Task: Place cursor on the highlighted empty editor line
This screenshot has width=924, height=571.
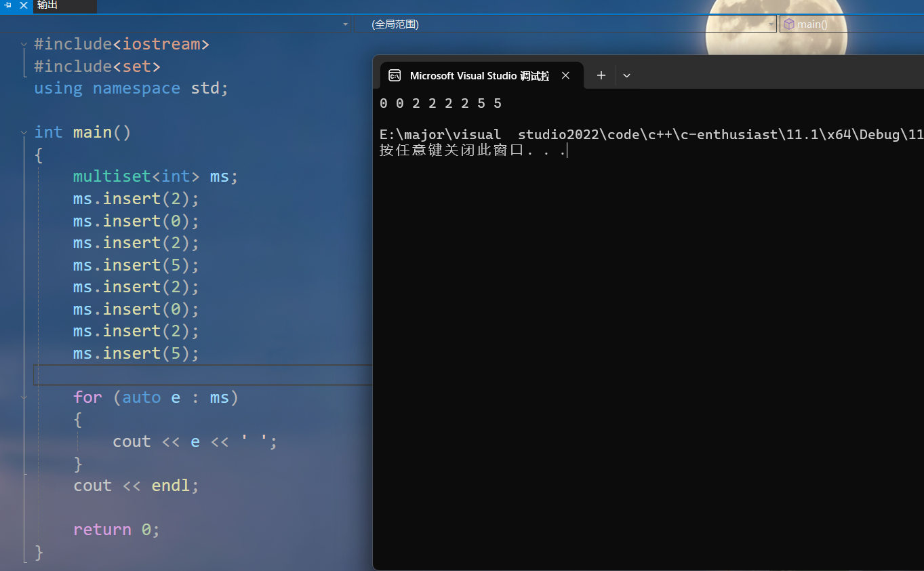Action: tap(203, 375)
